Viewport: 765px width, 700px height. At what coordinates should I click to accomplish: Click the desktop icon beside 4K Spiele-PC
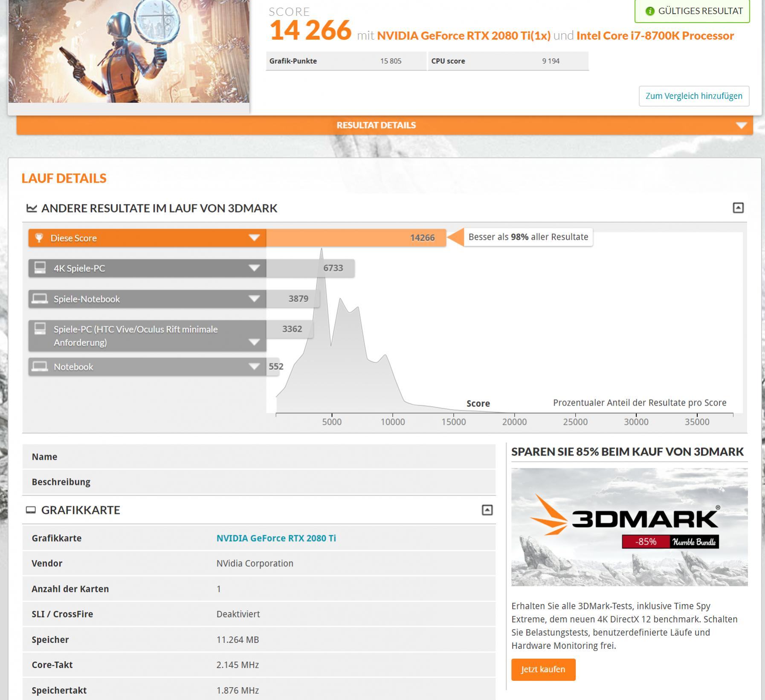pos(40,267)
